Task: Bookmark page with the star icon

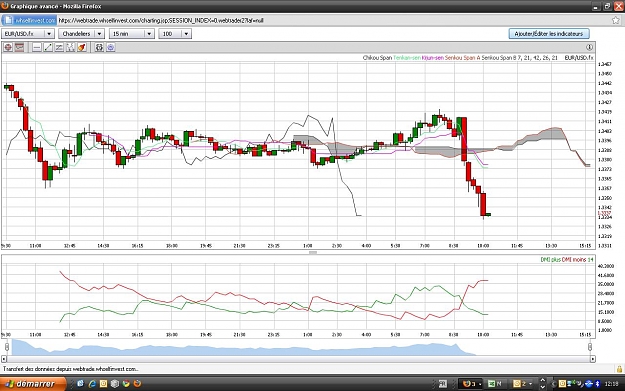Action: click(x=616, y=20)
